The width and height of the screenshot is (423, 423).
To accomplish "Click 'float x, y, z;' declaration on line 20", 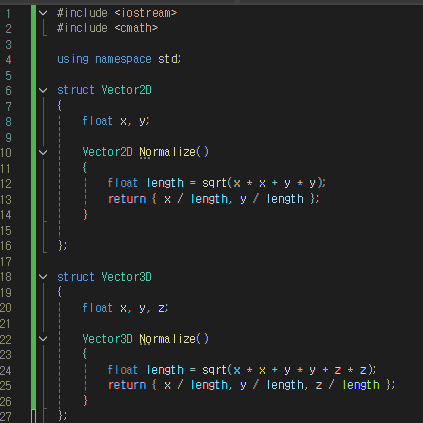I will tap(125, 308).
